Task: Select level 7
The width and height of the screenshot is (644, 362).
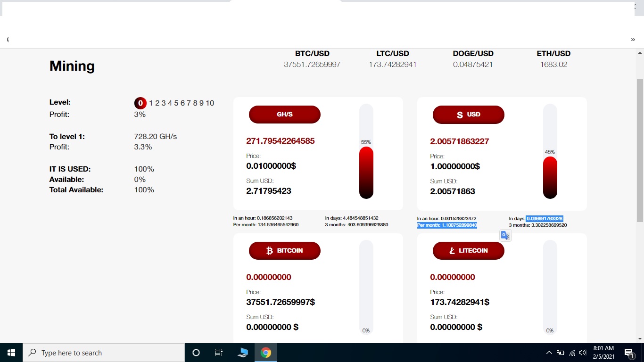Action: click(x=189, y=103)
